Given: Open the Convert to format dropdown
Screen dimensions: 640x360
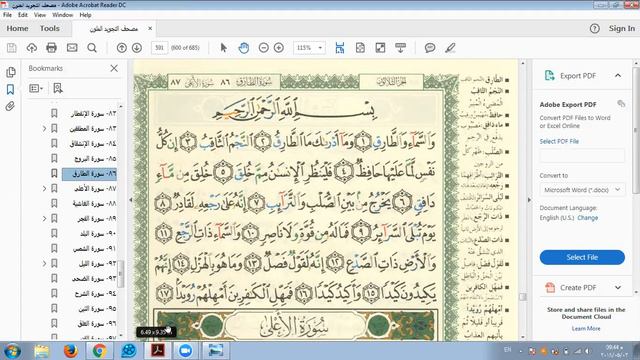Looking at the screenshot, I should coord(582,190).
